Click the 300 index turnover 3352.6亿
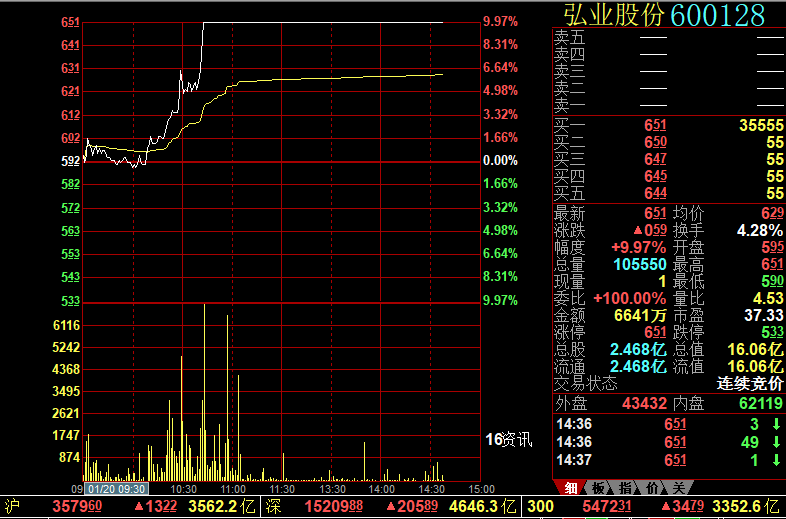This screenshot has height=519, width=786. pos(748,506)
